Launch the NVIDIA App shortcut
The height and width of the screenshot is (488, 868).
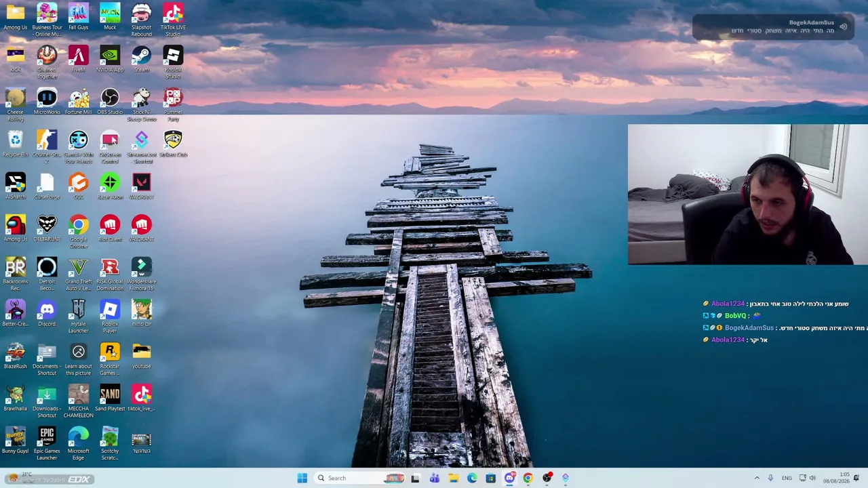tap(110, 60)
